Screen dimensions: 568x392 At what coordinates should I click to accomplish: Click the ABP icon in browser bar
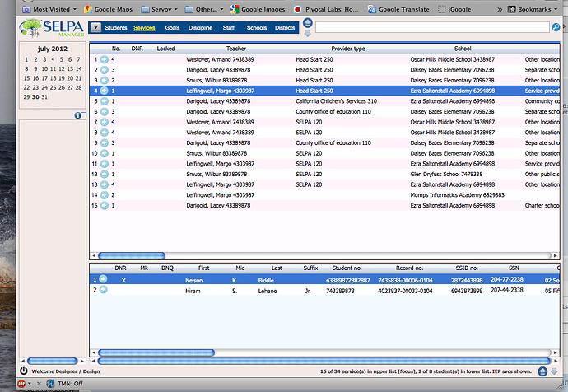pyautogui.click(x=22, y=383)
